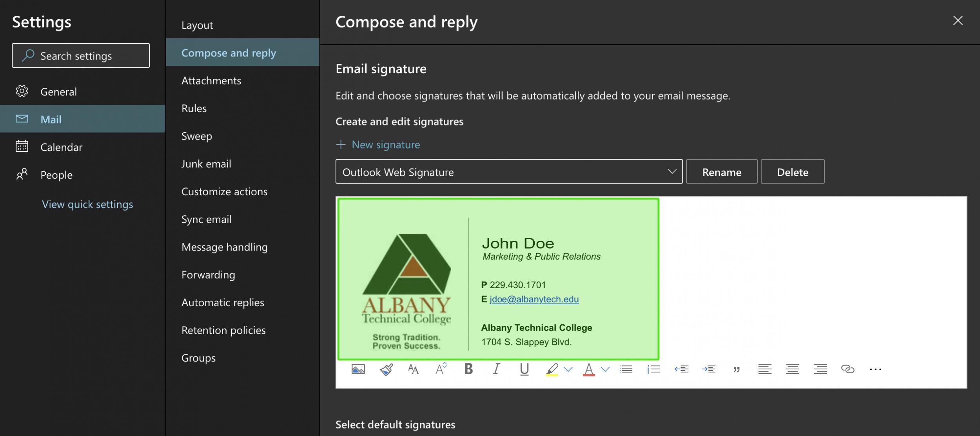Toggle underline formatting
This screenshot has width=980, height=436.
point(524,369)
